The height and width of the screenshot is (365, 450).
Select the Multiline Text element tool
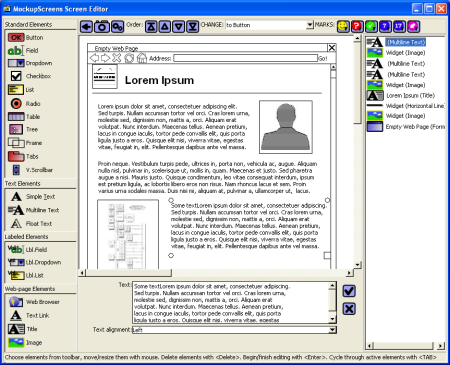33,210
